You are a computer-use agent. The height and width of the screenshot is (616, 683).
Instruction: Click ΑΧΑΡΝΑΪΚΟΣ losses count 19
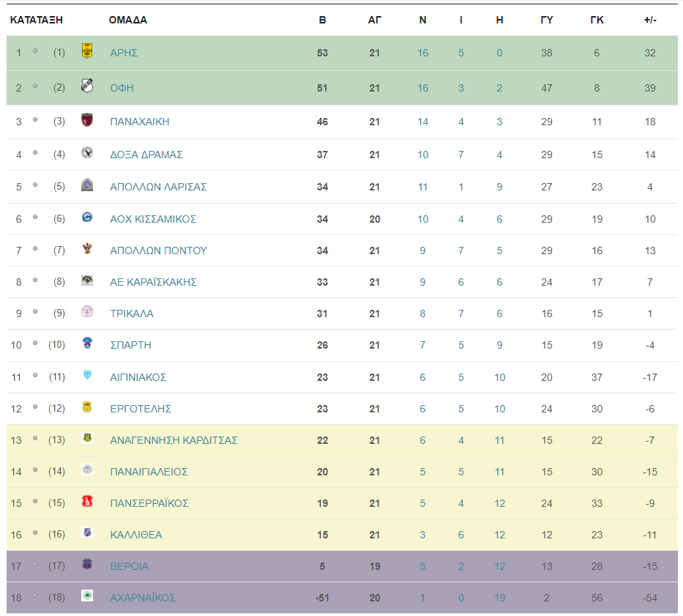[x=499, y=598]
